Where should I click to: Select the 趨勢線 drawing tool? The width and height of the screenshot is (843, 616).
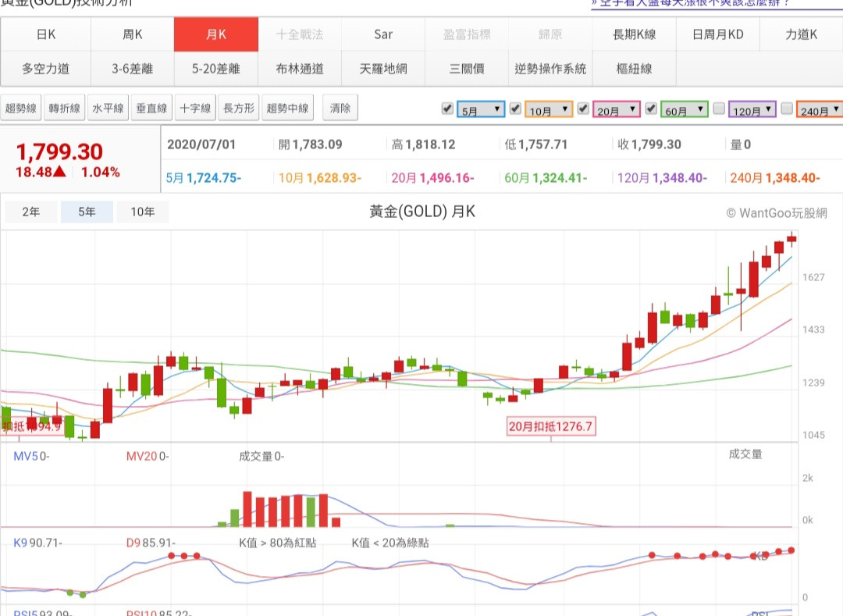(x=22, y=109)
